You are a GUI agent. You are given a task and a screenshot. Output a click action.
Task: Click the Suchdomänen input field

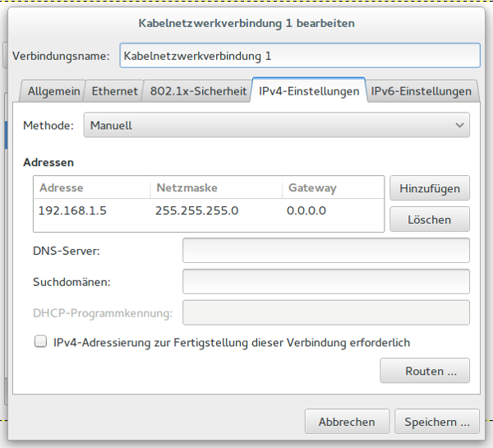pos(325,281)
